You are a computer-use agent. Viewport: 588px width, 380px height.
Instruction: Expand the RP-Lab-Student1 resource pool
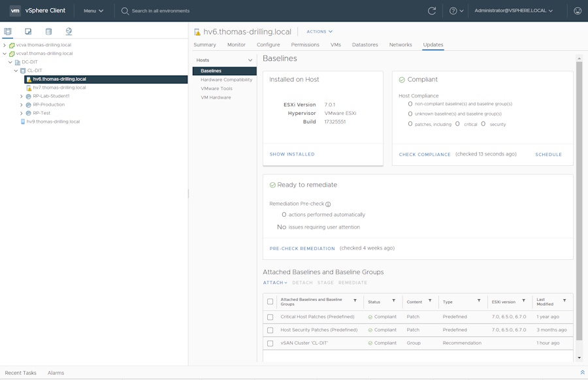(x=22, y=97)
